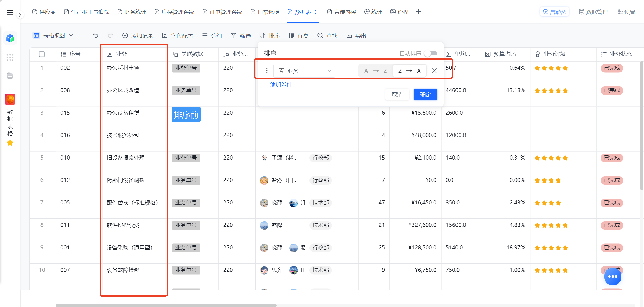This screenshot has height=307, width=644.
Task: Open 数据管理
Action: [593, 12]
